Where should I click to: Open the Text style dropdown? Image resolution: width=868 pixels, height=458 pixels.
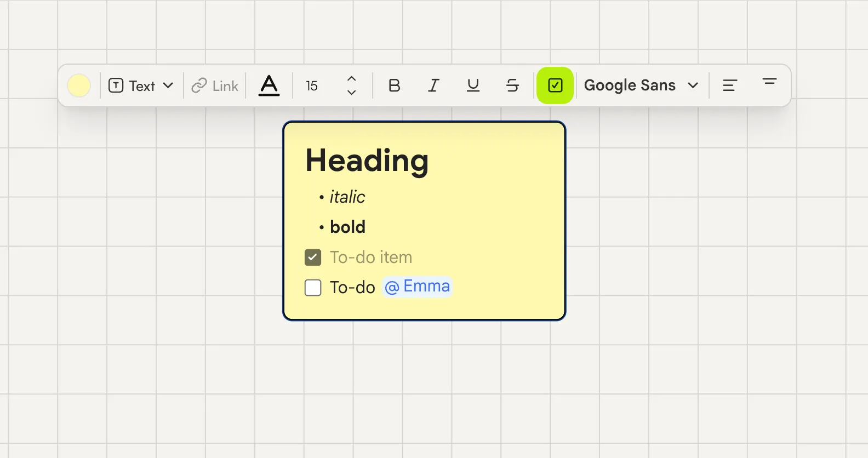click(141, 85)
